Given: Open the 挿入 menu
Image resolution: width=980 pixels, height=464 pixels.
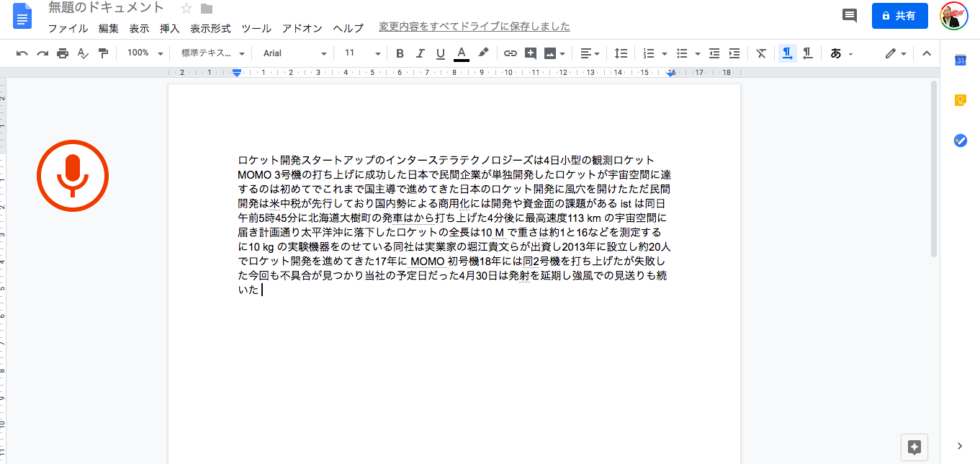Looking at the screenshot, I should click(x=170, y=28).
